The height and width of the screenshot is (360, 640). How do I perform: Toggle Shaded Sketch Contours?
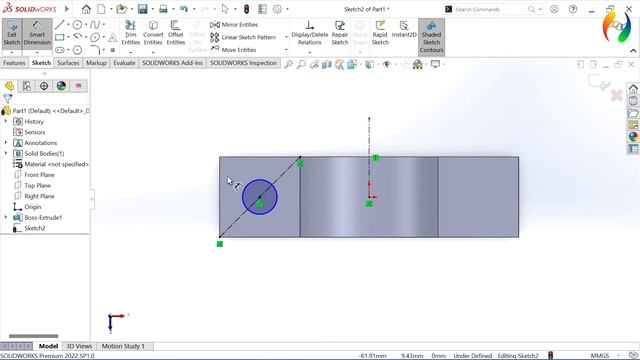(x=431, y=37)
